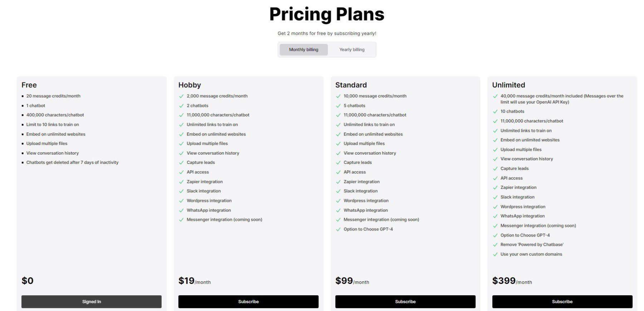
Task: Click Subscribe under the Hobby plan
Action: pyautogui.click(x=248, y=301)
